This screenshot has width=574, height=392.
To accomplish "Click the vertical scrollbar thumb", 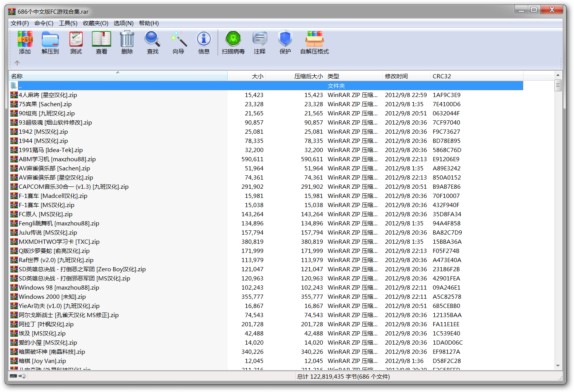I will click(558, 85).
